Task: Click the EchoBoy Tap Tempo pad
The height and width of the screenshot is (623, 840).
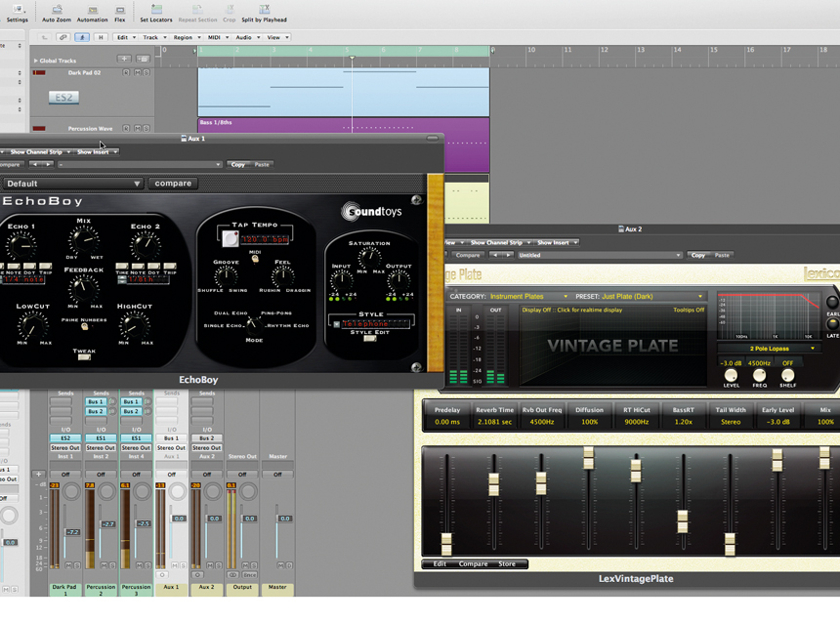Action: click(x=230, y=238)
